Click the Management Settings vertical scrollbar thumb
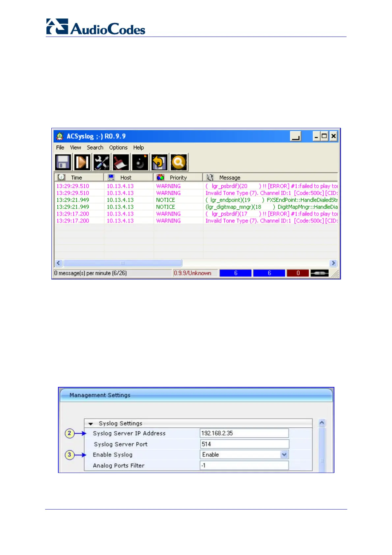The width and height of the screenshot is (392, 555). (x=322, y=450)
